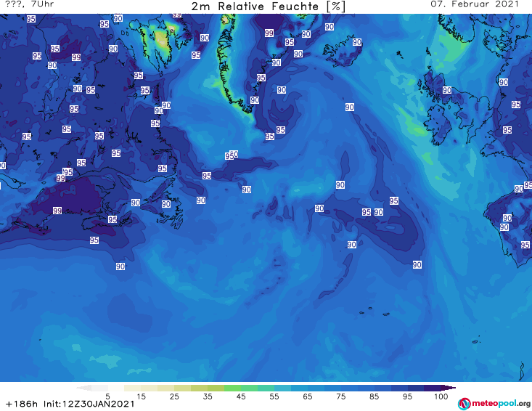
Task: Click the color scale label "75"
Action: tap(340, 396)
